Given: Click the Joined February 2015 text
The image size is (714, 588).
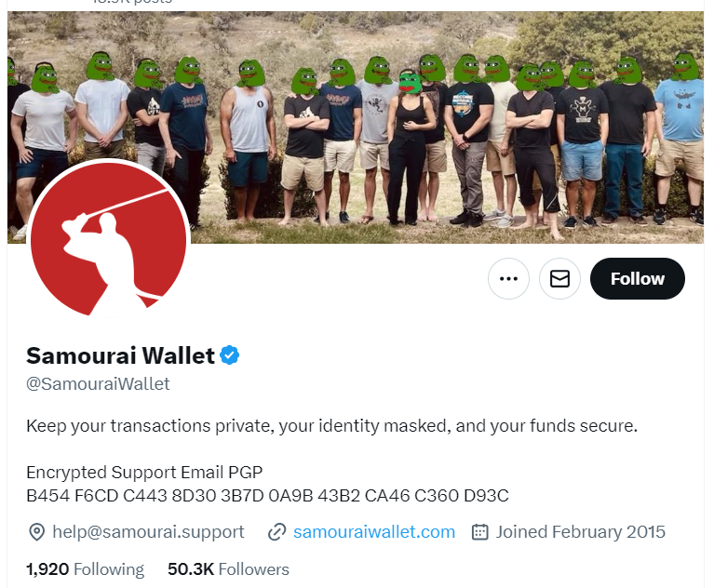Looking at the screenshot, I should pos(581,532).
